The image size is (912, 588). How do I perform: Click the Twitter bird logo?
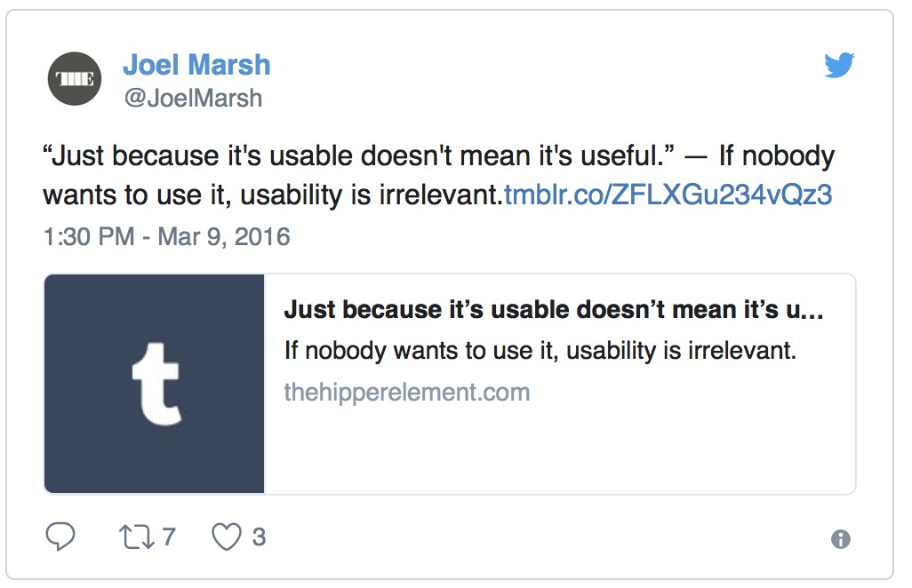[x=839, y=65]
